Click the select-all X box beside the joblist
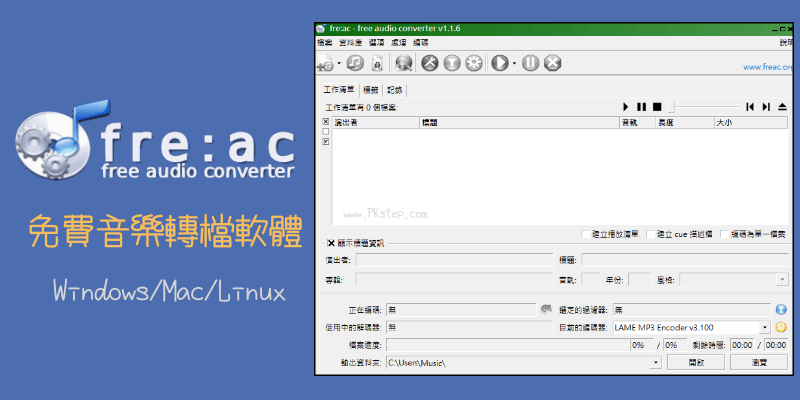Image resolution: width=800 pixels, height=400 pixels. (326, 121)
